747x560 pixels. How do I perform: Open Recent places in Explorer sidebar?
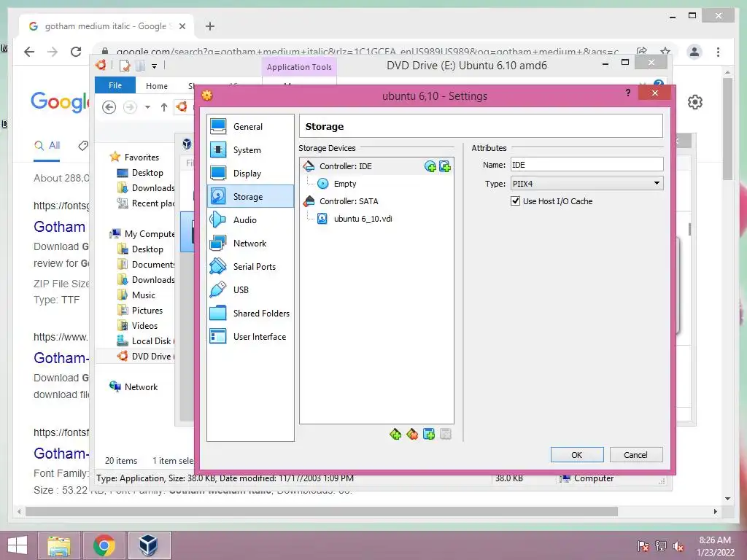coord(153,203)
